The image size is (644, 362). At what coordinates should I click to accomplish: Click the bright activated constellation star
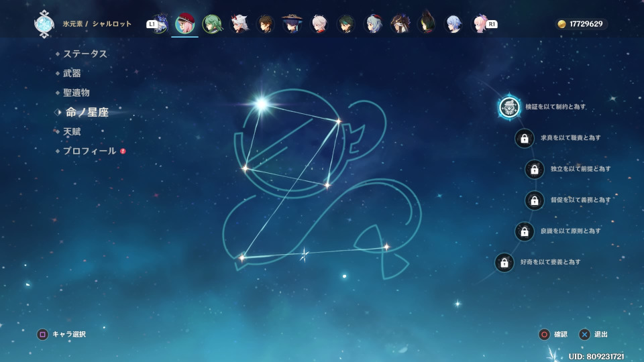point(261,104)
